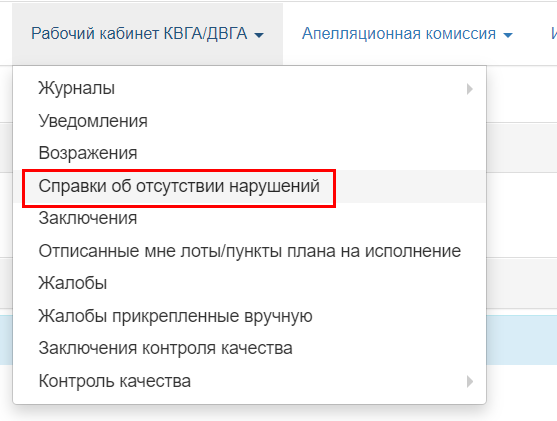
Task: Expand submenu arrow next to Контроль качества
Action: (x=470, y=382)
